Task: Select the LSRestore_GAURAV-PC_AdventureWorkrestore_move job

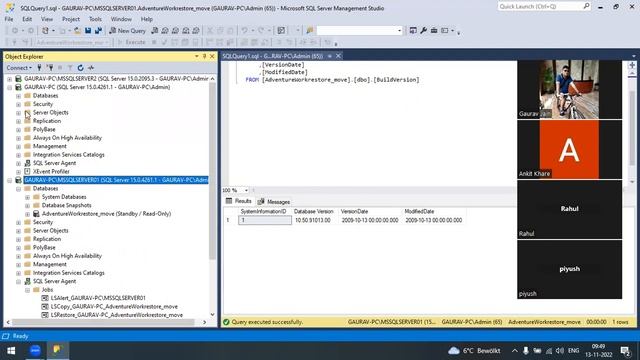Action: (x=116, y=315)
